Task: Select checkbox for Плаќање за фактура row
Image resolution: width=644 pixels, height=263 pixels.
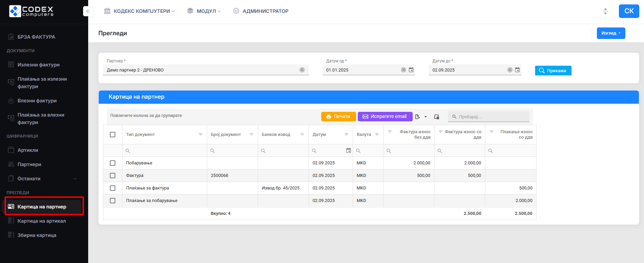Action: (113, 188)
